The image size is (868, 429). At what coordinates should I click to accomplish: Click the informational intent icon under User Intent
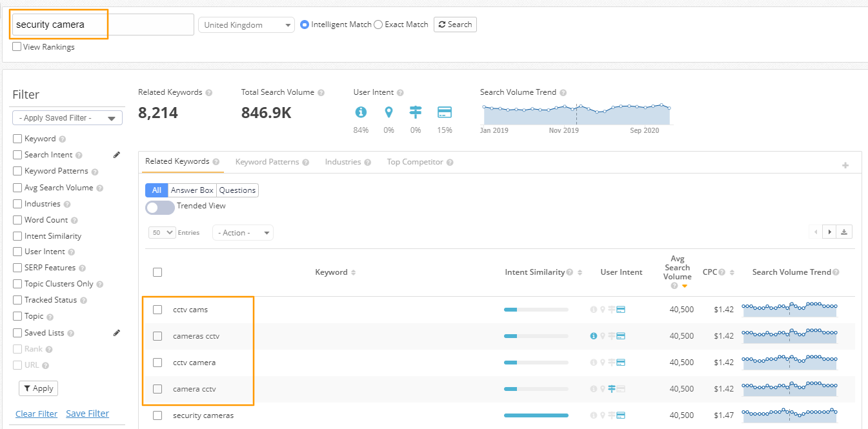coord(361,112)
